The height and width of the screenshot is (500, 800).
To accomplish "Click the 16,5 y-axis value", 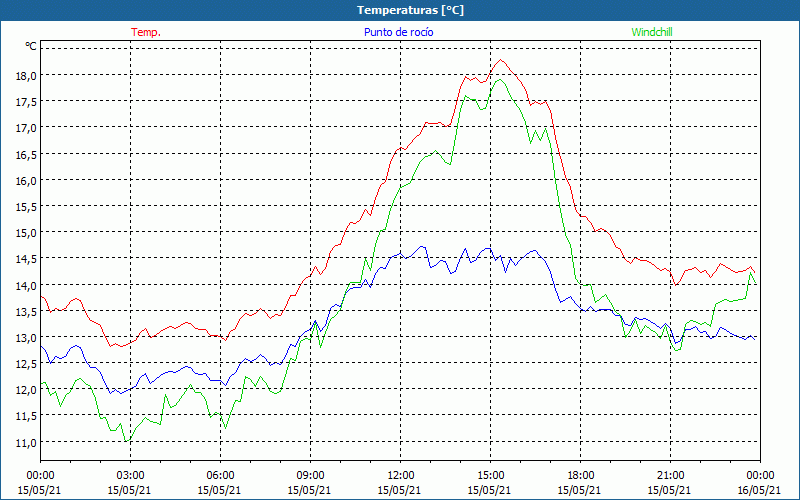I will (x=27, y=155).
